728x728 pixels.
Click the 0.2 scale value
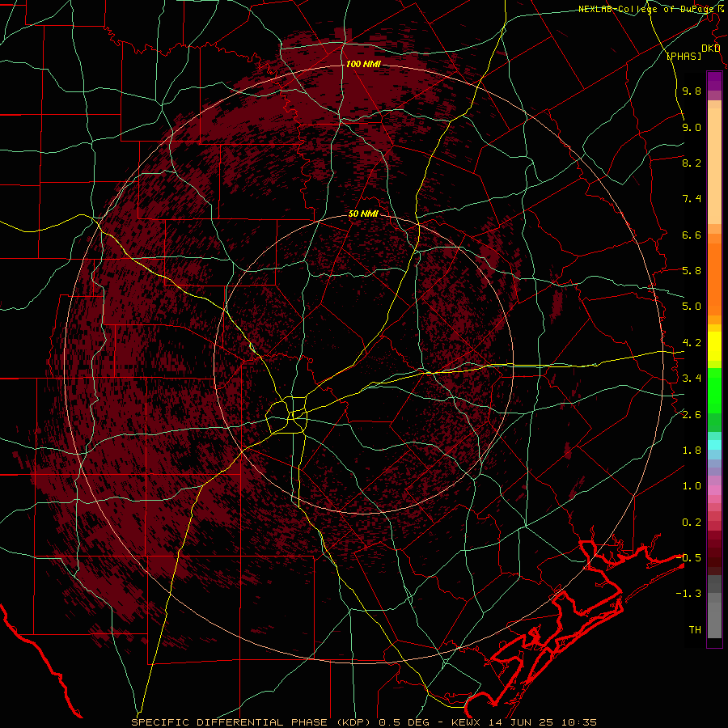692,523
